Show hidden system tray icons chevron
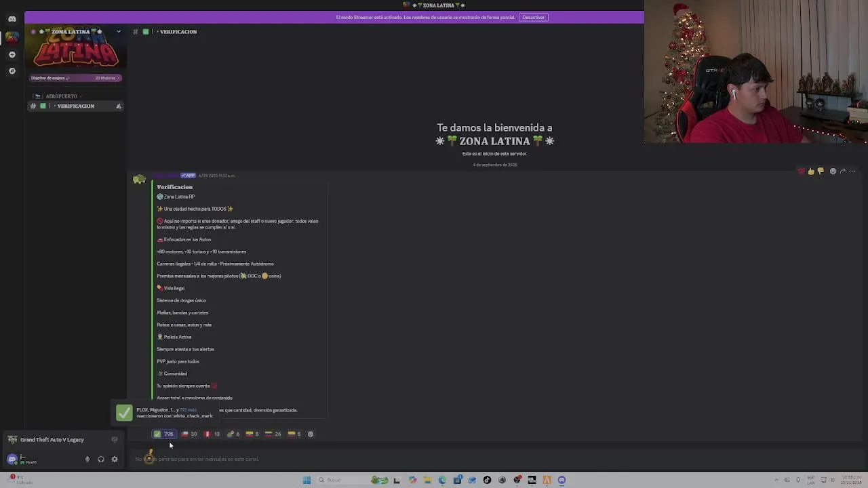The height and width of the screenshot is (488, 868). [x=776, y=480]
